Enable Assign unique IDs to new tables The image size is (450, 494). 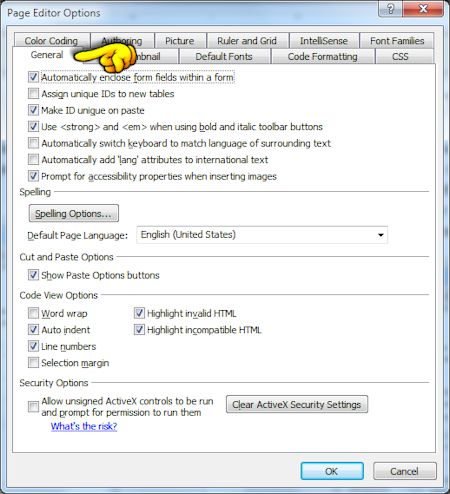click(x=33, y=93)
